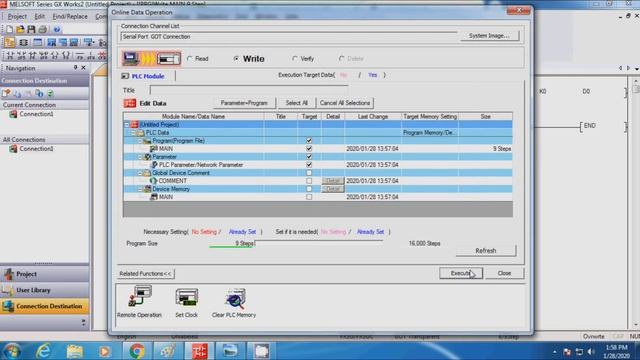This screenshot has height=360, width=640.
Task: Select the Write radio button
Action: 236,59
